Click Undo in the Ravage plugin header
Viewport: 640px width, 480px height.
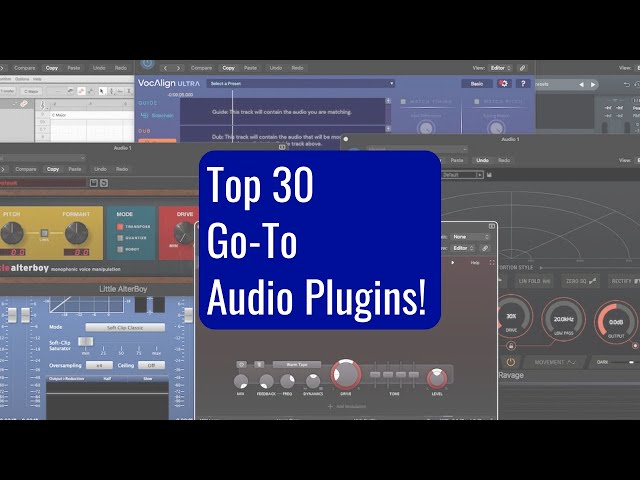pyautogui.click(x=482, y=160)
